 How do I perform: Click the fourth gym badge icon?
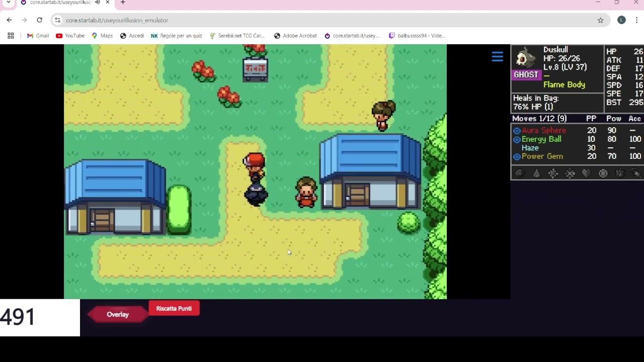point(570,173)
